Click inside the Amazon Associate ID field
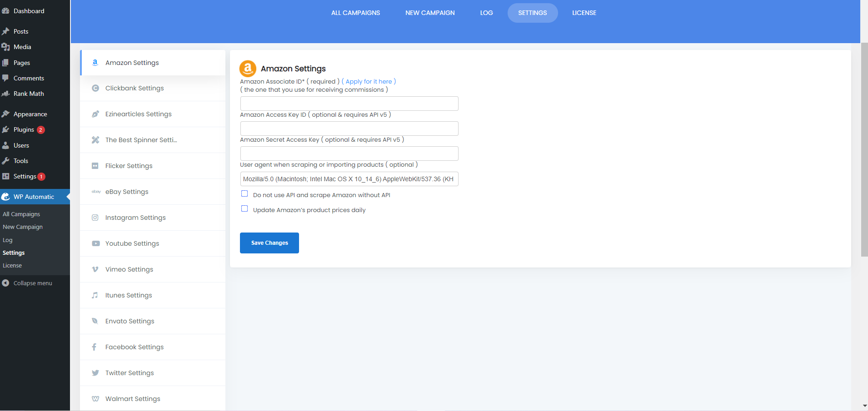The width and height of the screenshot is (868, 411). click(x=349, y=103)
